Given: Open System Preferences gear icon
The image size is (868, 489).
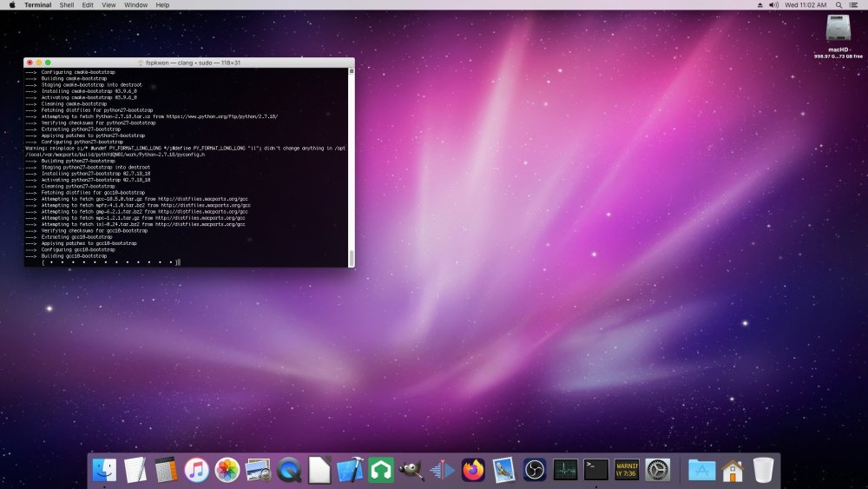Looking at the screenshot, I should (x=658, y=470).
